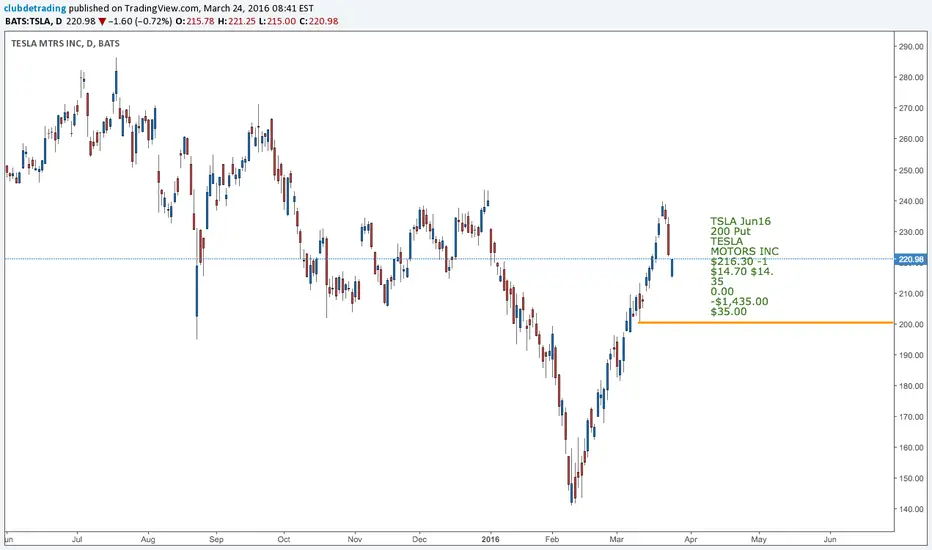Viewport: 932px width, 550px height.
Task: Click the -$1,435.00 annotation value
Action: [739, 301]
